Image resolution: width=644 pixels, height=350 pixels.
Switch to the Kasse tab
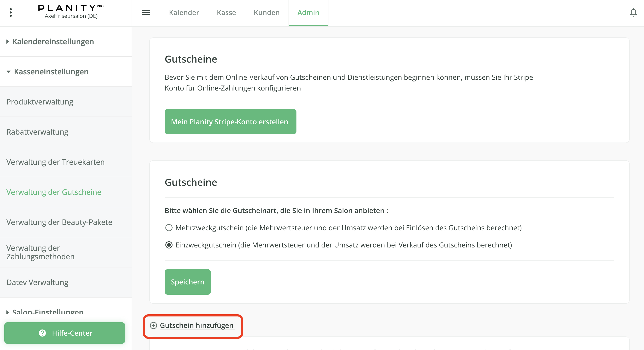[x=226, y=12]
